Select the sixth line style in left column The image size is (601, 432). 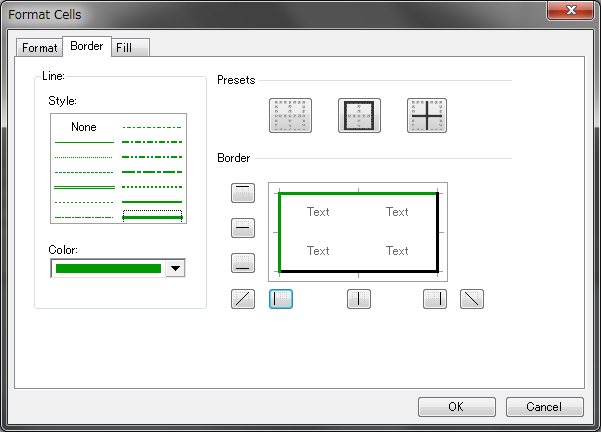(84, 202)
